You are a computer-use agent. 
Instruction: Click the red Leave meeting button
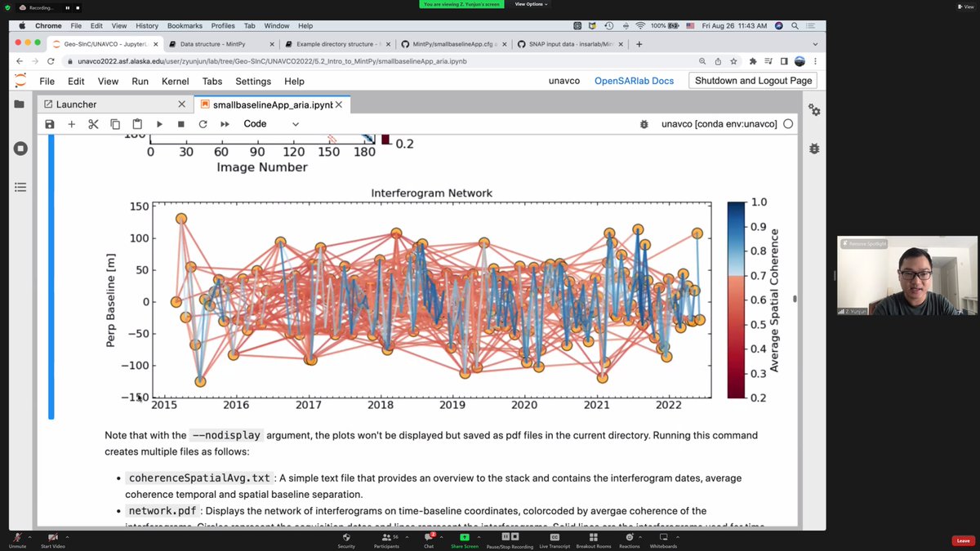tap(963, 540)
